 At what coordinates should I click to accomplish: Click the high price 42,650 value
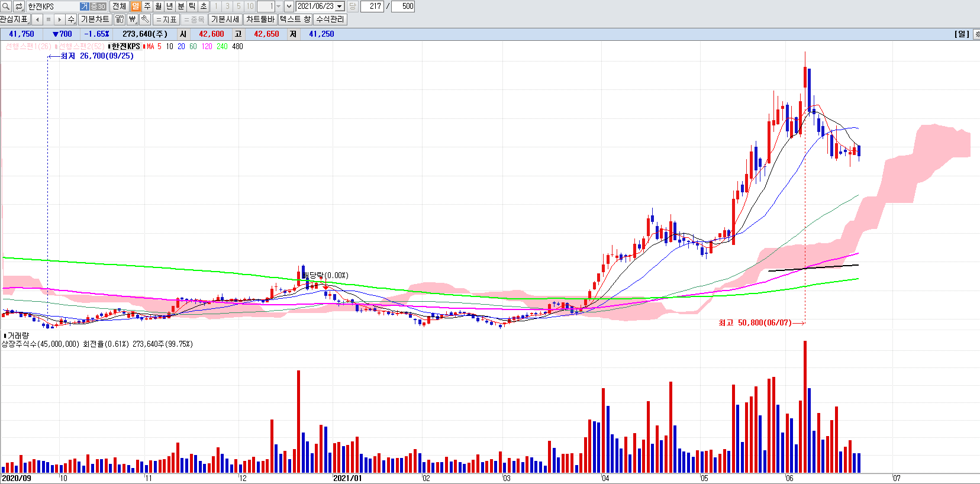click(x=266, y=34)
